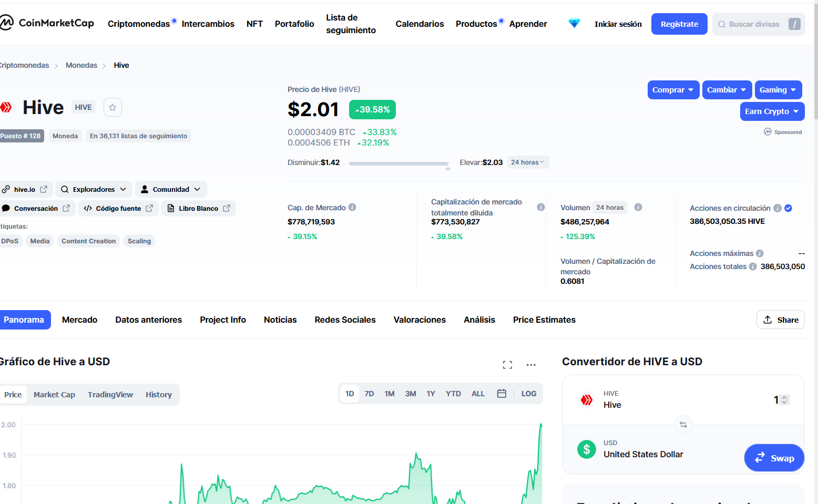Click the Hive icon in the converter

click(587, 400)
